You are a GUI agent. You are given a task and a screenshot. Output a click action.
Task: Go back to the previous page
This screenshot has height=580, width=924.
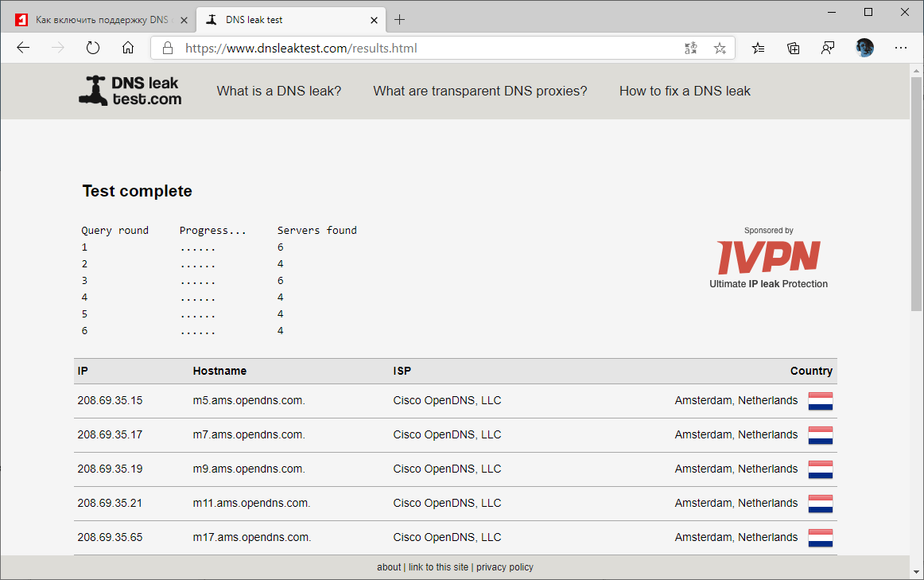coord(23,48)
